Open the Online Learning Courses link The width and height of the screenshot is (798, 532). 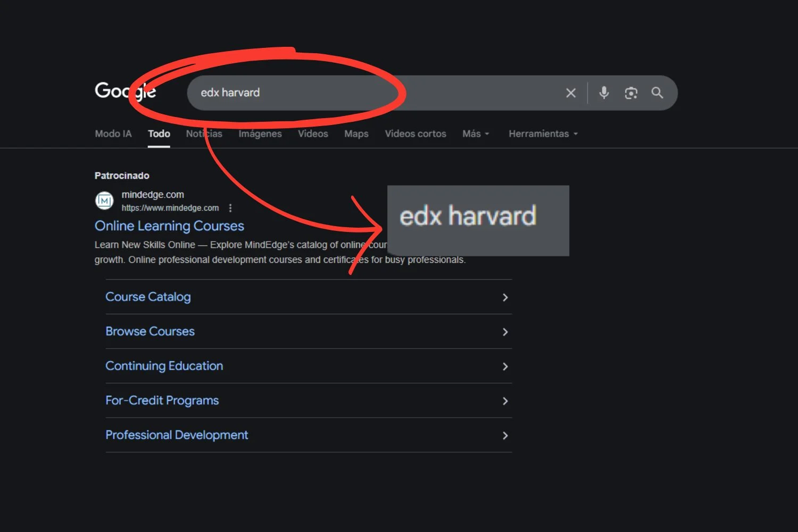pyautogui.click(x=169, y=226)
